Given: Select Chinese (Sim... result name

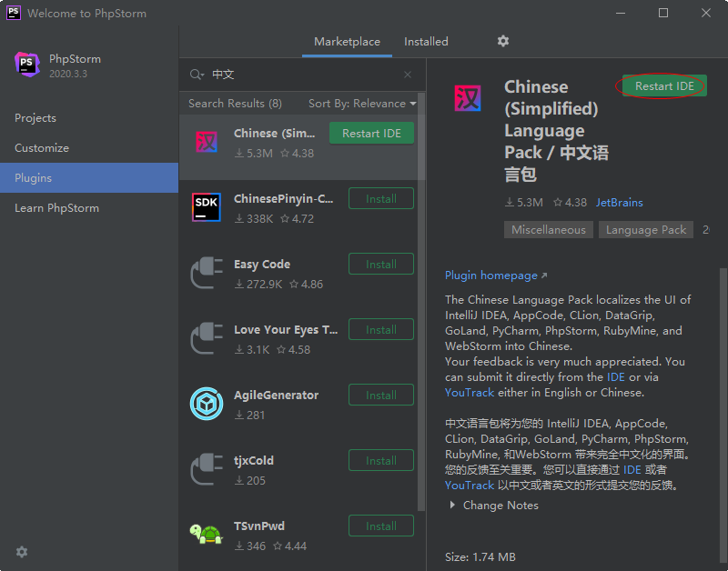Looking at the screenshot, I should (x=274, y=133).
